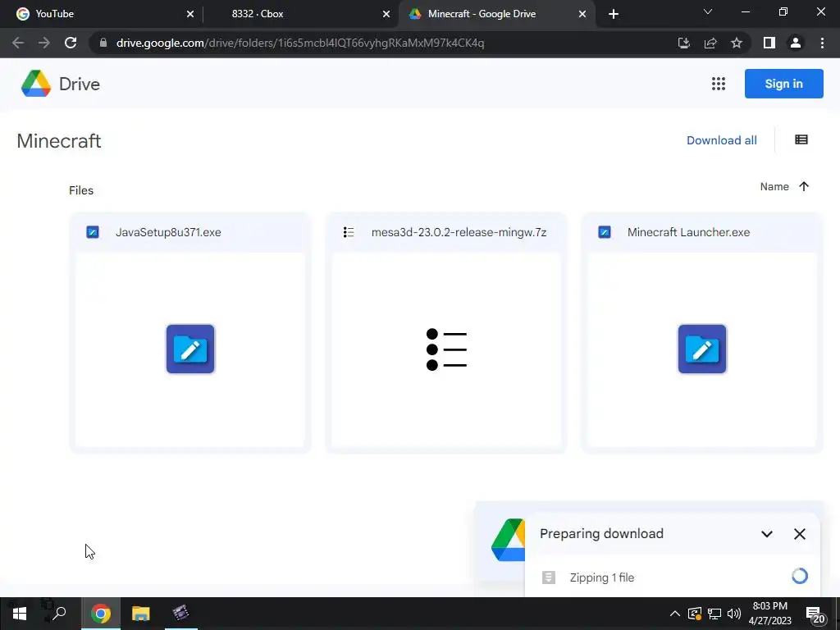
Task: Close the Preparing download panel
Action: [799, 533]
